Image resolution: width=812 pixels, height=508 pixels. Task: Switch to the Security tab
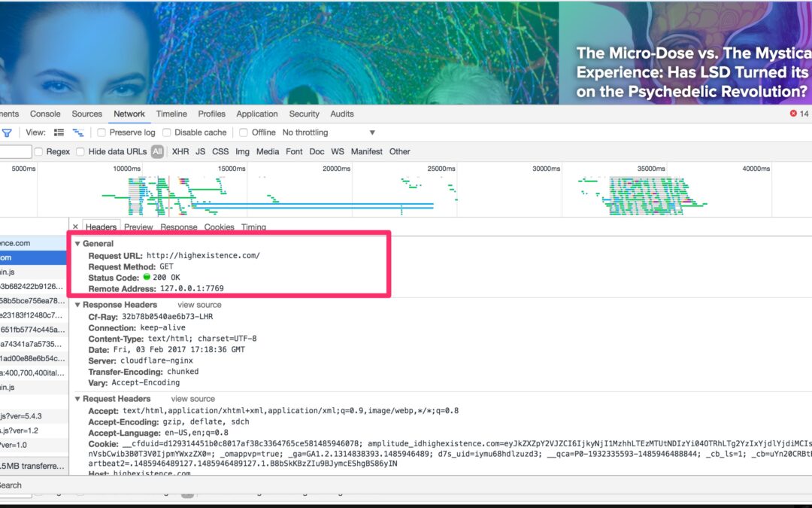click(304, 114)
